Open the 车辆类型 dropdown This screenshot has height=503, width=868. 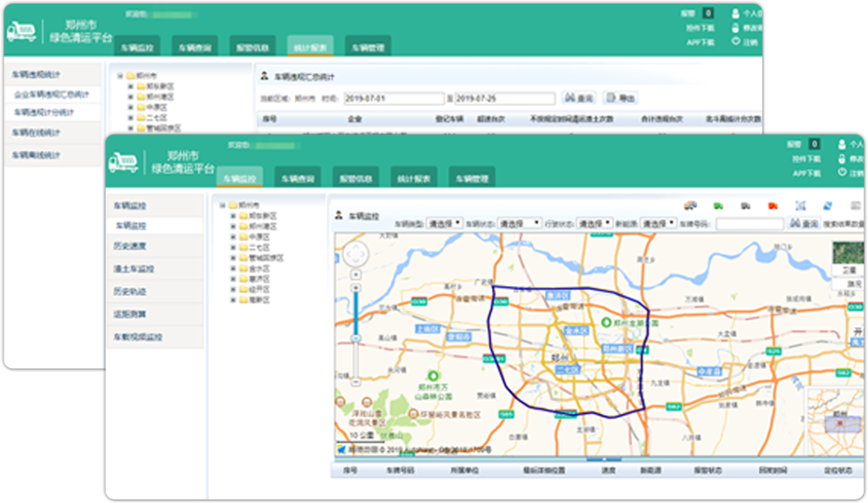tap(445, 224)
